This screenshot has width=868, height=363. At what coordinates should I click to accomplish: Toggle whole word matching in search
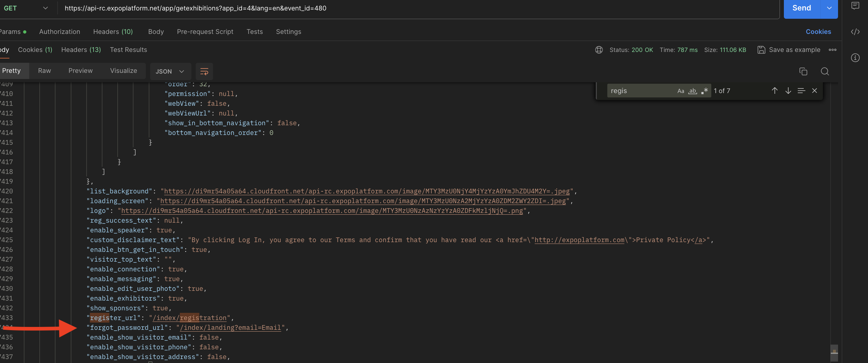click(693, 91)
